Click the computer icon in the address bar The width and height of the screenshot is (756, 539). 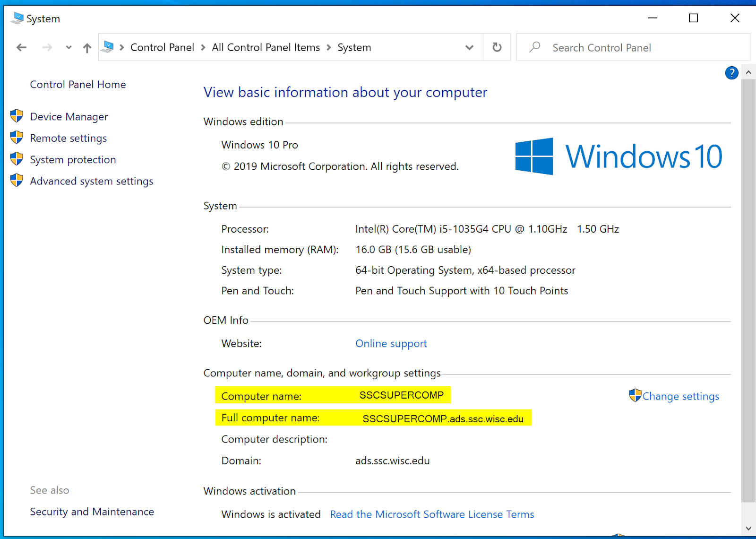(108, 47)
